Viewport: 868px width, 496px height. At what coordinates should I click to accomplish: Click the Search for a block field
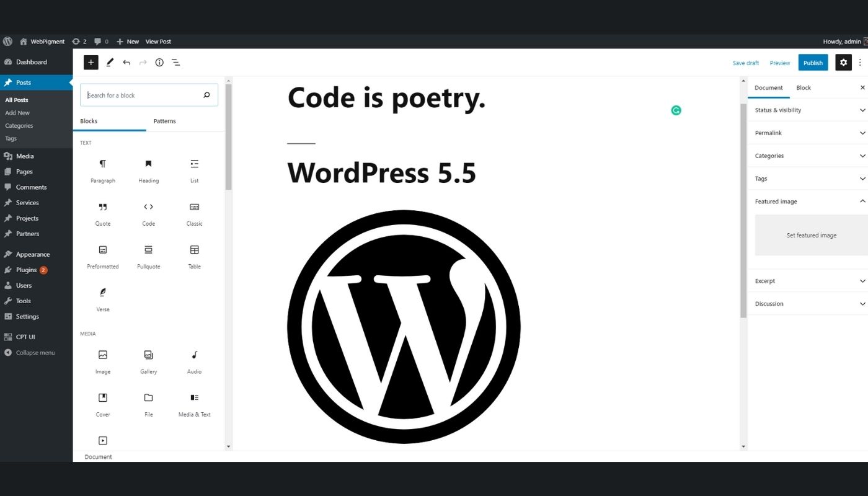(149, 95)
